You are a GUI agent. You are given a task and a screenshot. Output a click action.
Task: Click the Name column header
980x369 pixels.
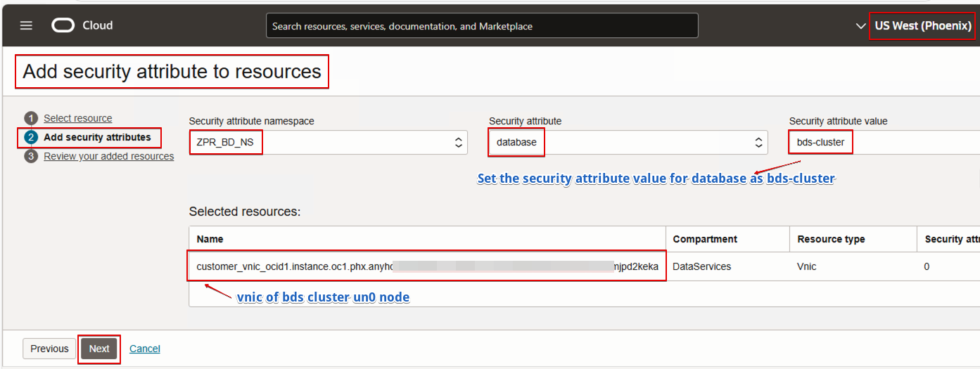click(x=210, y=239)
